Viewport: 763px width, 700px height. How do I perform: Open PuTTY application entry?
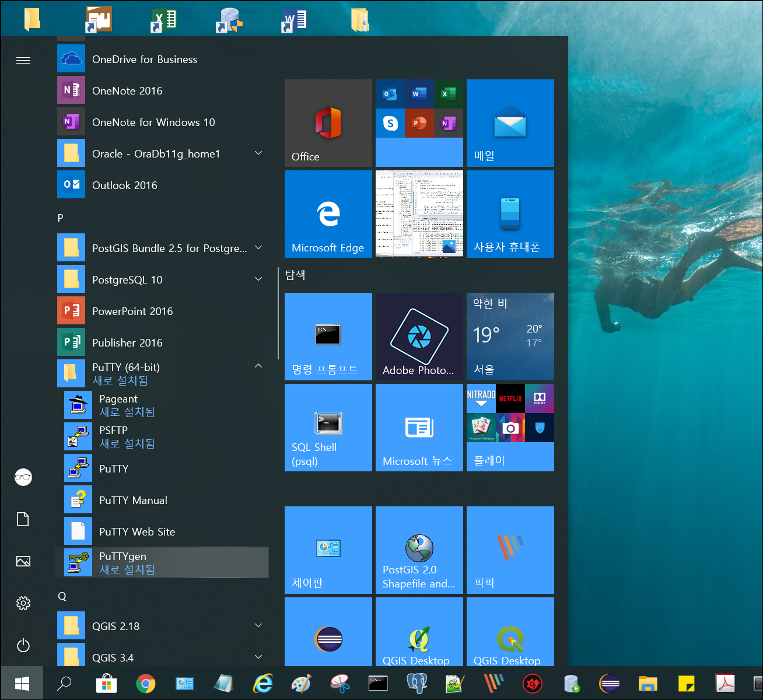click(162, 468)
